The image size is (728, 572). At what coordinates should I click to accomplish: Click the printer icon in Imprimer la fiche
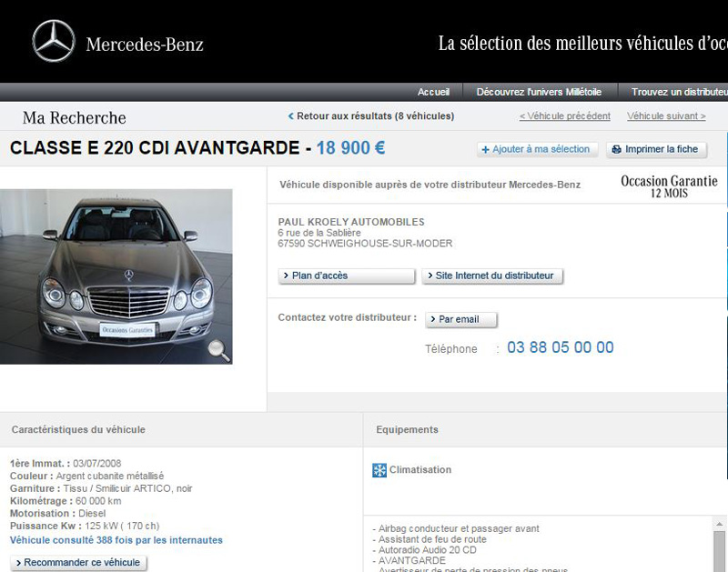(x=617, y=149)
